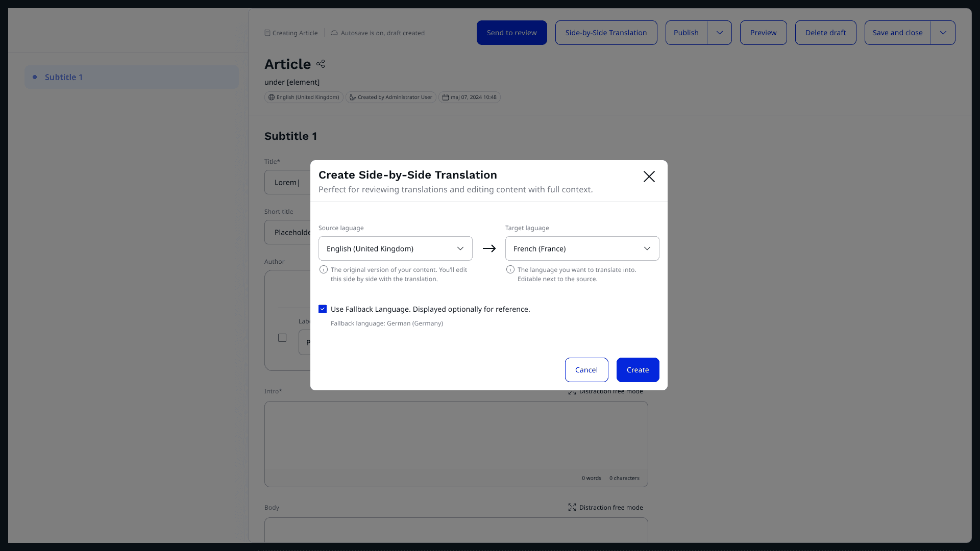Uncheck Use Fallback Language checkbox
The image size is (980, 551).
coord(323,309)
